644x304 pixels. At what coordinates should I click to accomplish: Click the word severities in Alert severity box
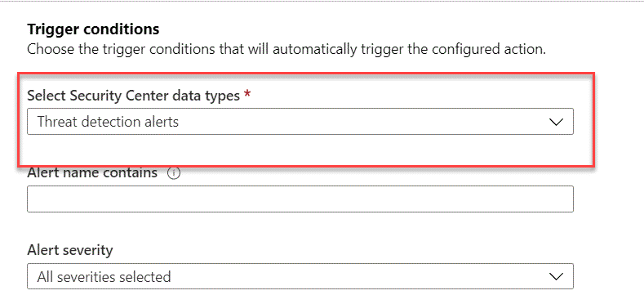(x=85, y=276)
